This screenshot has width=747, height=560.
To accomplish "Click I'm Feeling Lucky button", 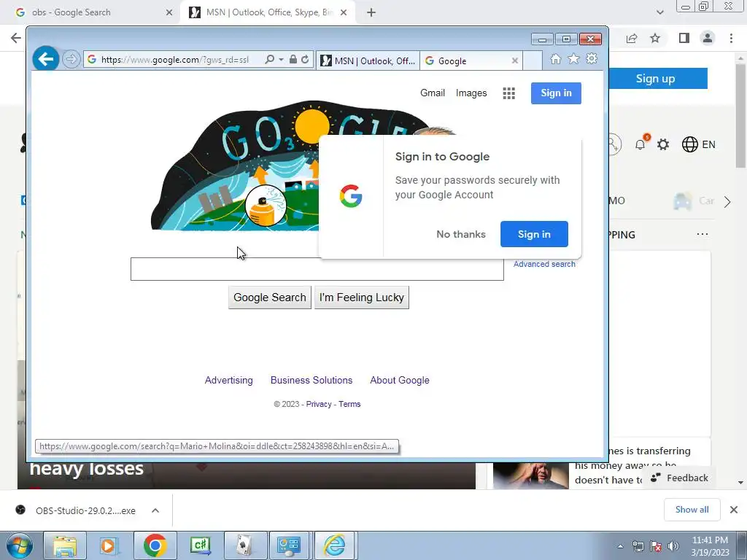I will coord(362,297).
